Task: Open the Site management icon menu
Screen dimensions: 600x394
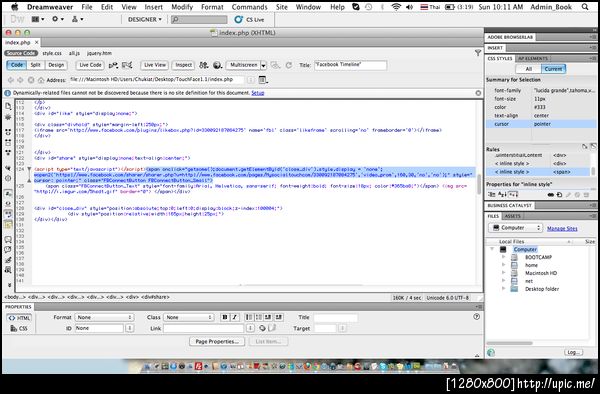Action: click(x=77, y=19)
